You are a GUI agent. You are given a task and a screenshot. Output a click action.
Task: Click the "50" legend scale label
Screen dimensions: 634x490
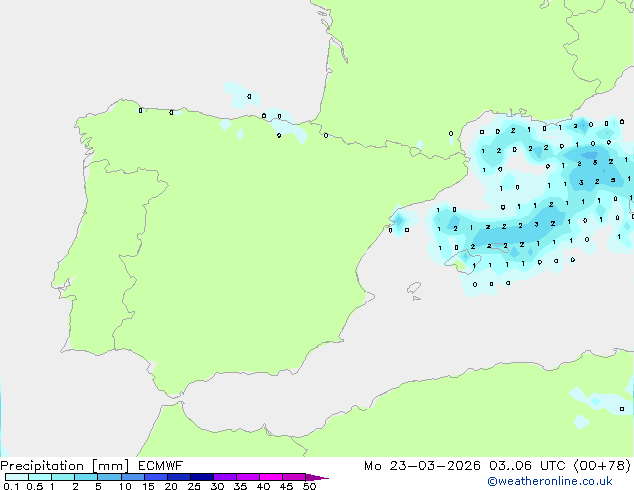pos(310,486)
